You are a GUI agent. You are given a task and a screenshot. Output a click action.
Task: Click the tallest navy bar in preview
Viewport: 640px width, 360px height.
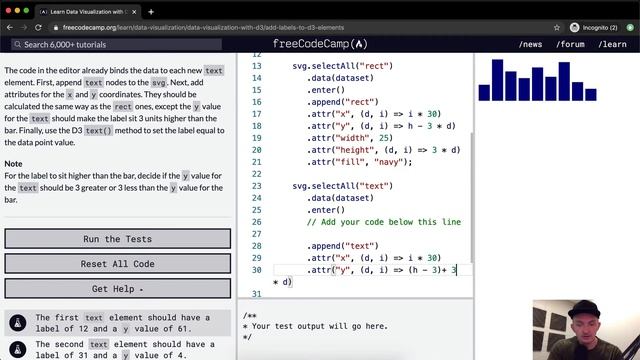[x=497, y=80]
